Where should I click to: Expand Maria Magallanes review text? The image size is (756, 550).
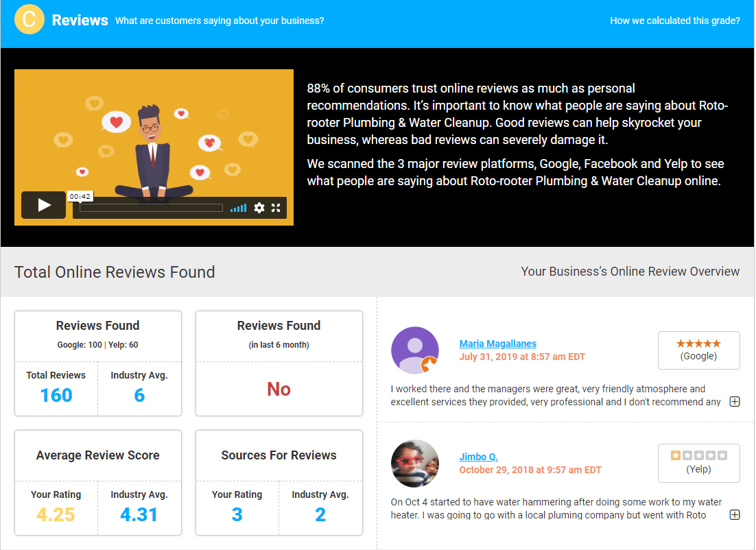click(x=735, y=402)
